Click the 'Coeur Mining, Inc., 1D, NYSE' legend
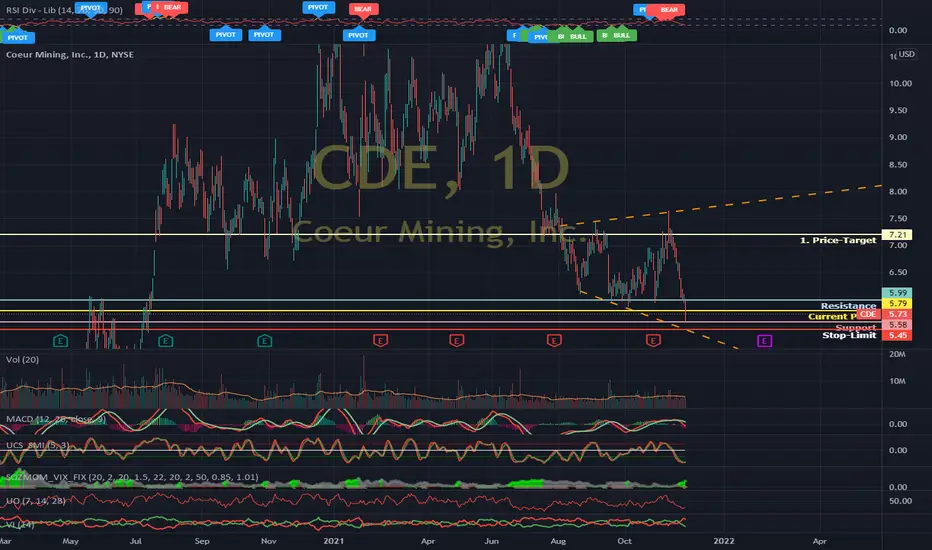932x550 pixels. click(70, 54)
